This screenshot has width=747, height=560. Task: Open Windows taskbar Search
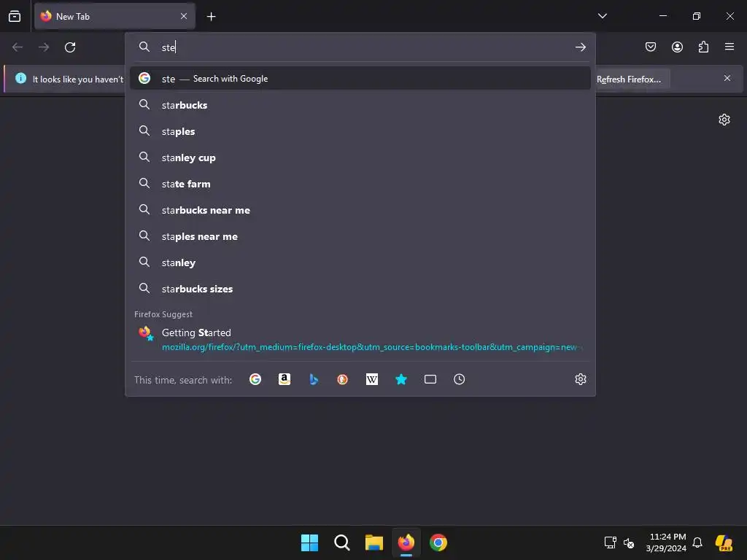pos(341,542)
